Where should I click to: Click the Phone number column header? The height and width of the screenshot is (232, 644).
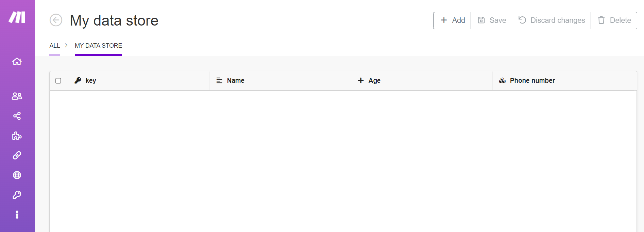coord(532,81)
